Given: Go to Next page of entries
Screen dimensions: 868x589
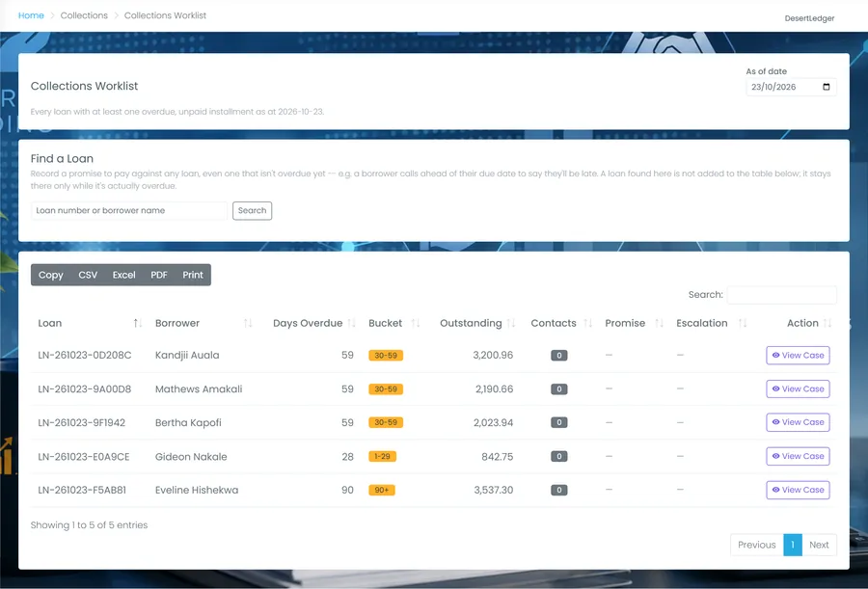Looking at the screenshot, I should coord(819,545).
